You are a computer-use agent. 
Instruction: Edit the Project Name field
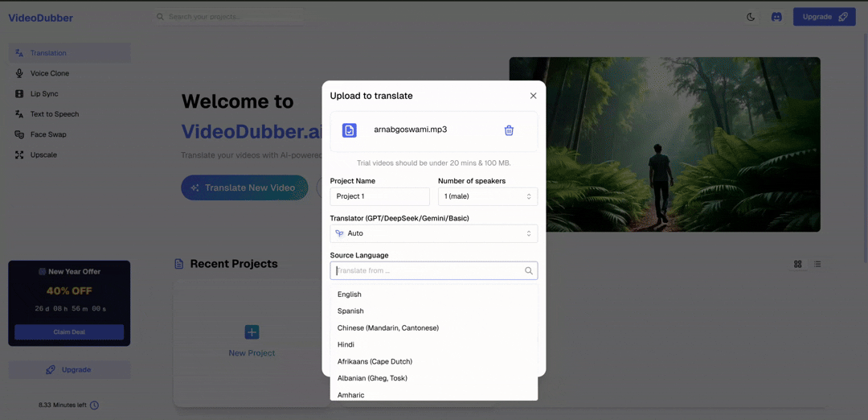click(379, 196)
